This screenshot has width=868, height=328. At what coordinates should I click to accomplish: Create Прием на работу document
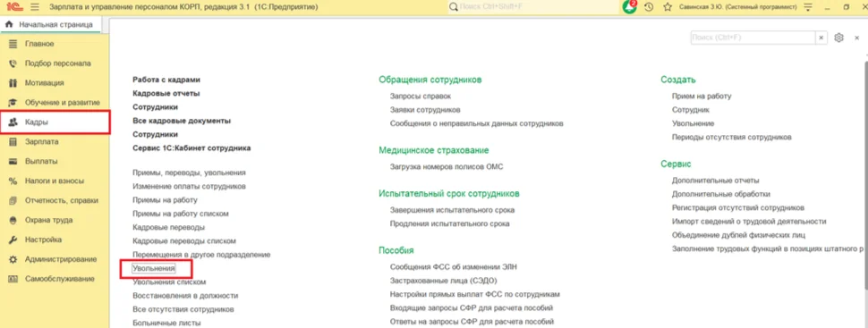702,97
